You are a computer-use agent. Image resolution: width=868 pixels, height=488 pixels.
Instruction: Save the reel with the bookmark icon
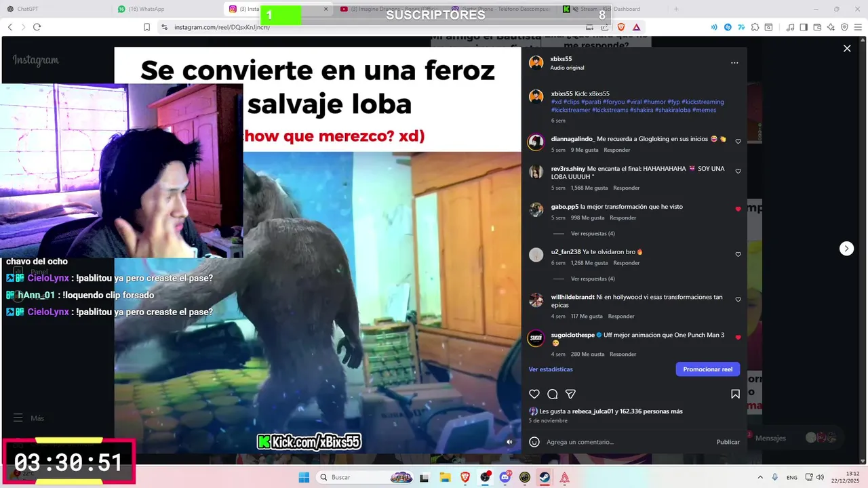735,394
